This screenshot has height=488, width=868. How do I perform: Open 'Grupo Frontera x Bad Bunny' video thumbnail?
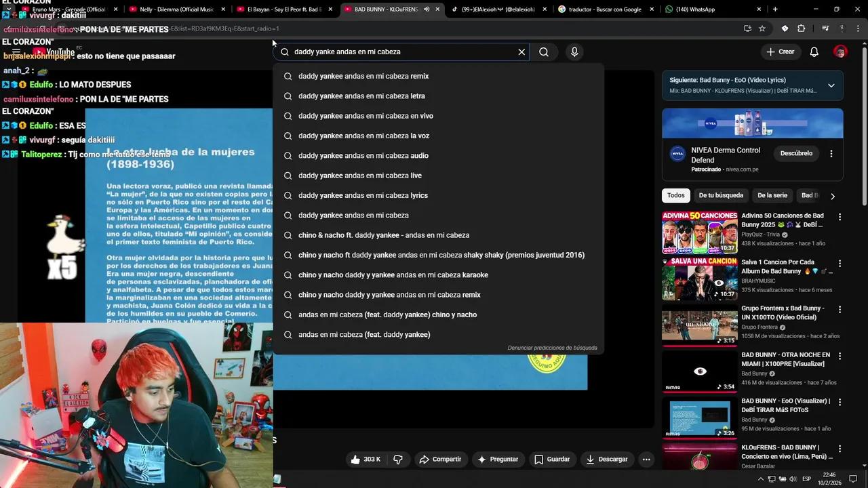click(699, 327)
